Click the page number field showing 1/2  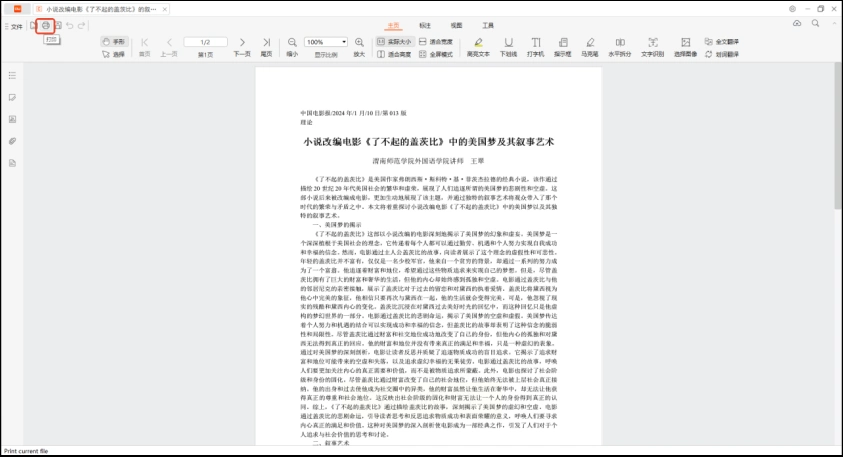[204, 42]
